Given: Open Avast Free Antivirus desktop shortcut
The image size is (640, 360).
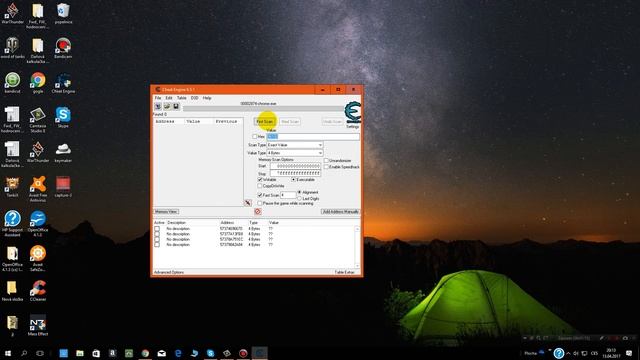Looking at the screenshot, I should pyautogui.click(x=38, y=189).
